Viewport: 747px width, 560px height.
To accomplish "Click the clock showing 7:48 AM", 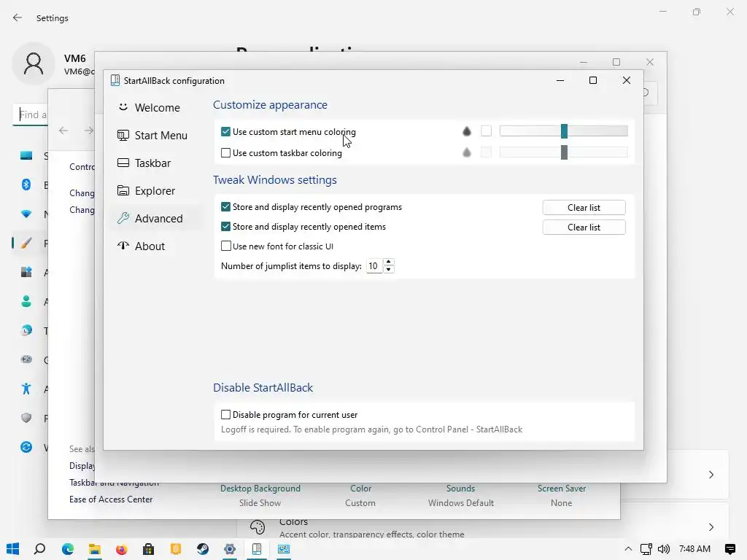I will coord(694,549).
